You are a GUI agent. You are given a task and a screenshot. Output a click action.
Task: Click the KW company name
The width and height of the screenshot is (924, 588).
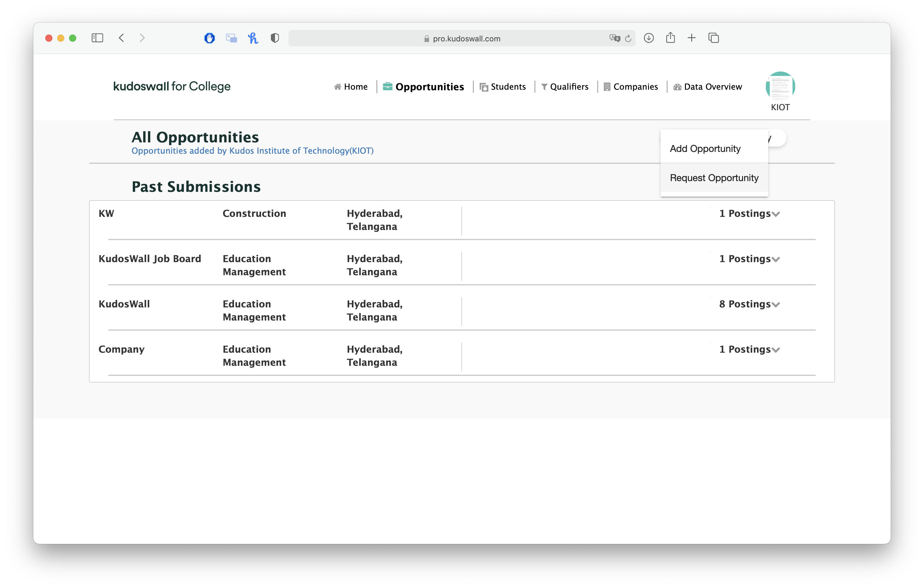coord(106,214)
